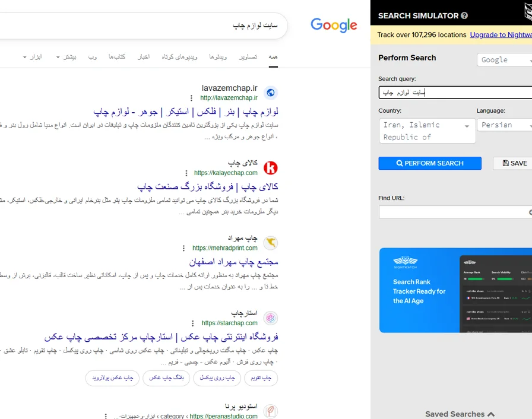Click the 'Country:' label
532x419 pixels.
coord(390,111)
